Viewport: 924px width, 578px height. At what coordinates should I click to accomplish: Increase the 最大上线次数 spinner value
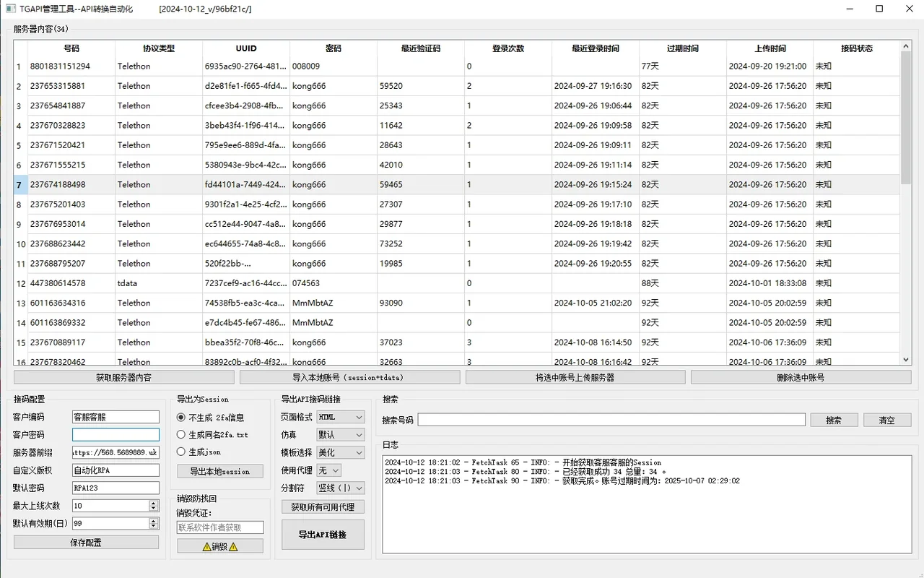[153, 503]
